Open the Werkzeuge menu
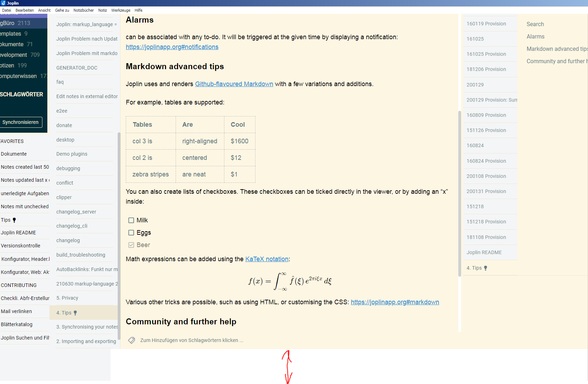 click(x=120, y=10)
